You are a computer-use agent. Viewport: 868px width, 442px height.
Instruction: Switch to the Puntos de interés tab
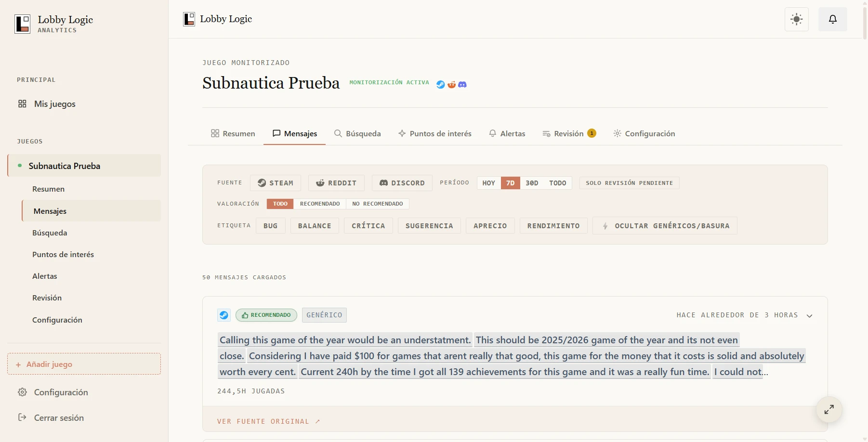click(434, 133)
